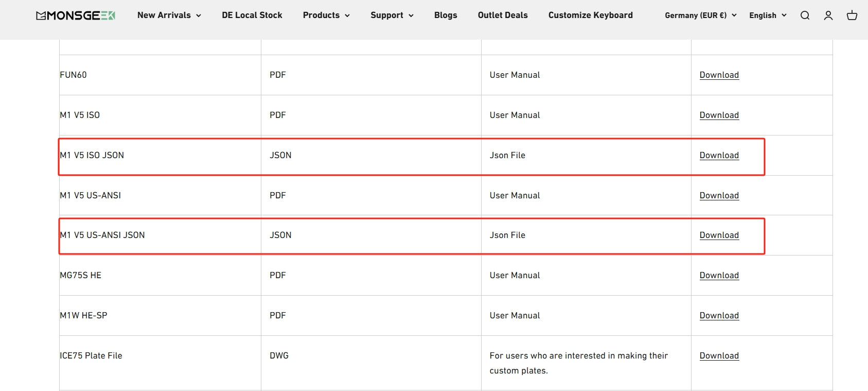
Task: Expand the Support dropdown
Action: click(392, 15)
